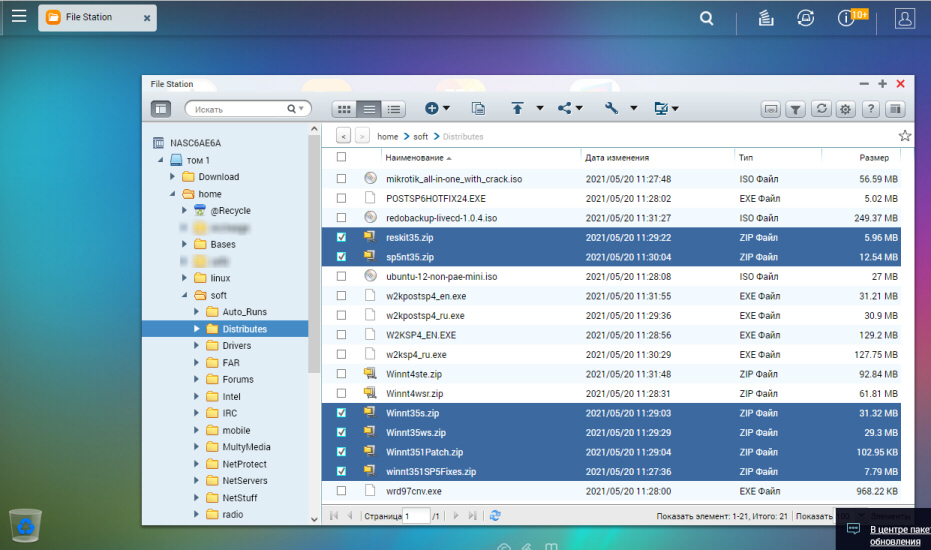931x550 pixels.
Task: Open dropdown arrow next to upload icon
Action: click(540, 108)
